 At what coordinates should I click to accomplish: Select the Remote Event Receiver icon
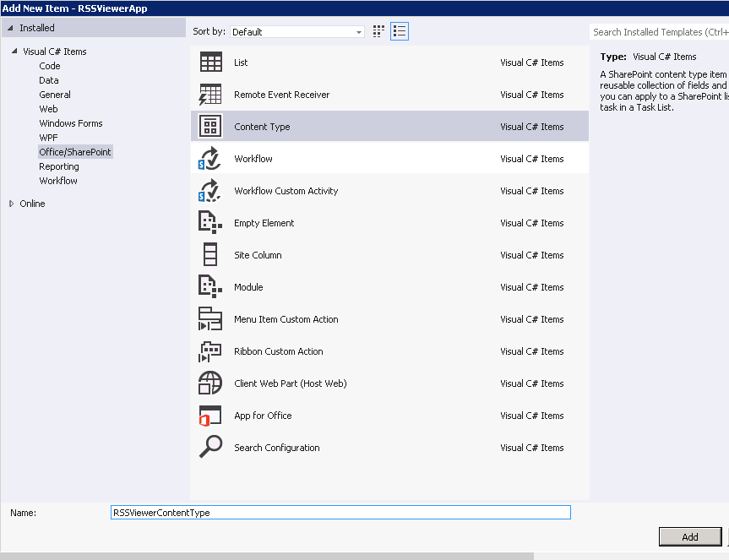(210, 95)
